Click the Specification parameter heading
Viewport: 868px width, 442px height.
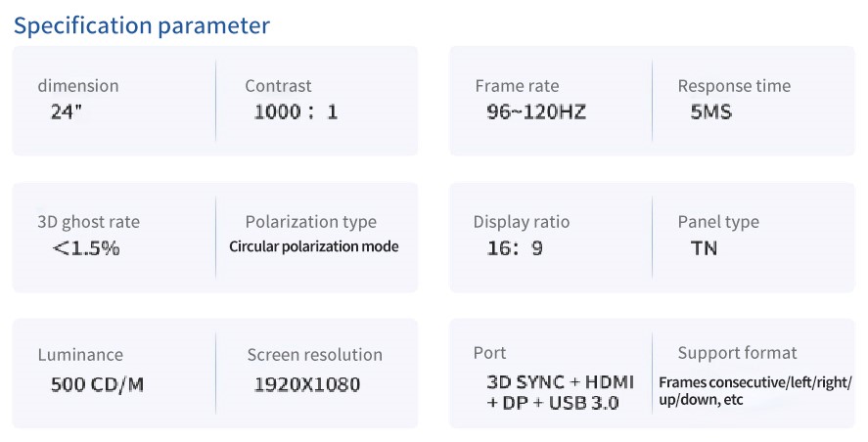tap(142, 26)
